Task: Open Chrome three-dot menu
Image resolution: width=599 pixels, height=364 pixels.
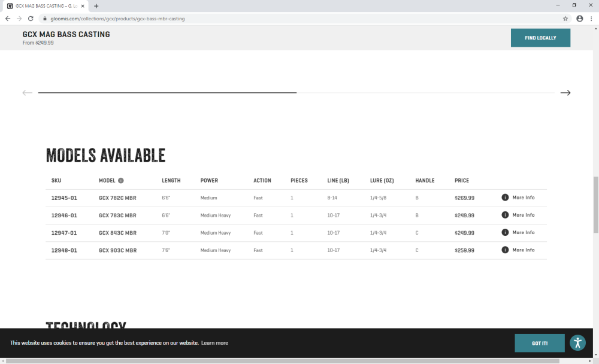Action: tap(591, 19)
